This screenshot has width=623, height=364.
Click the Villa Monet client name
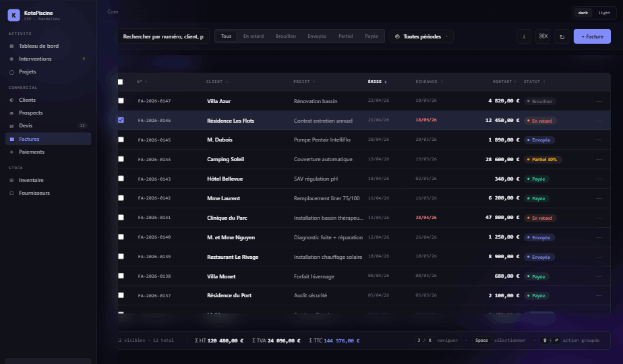(x=221, y=276)
